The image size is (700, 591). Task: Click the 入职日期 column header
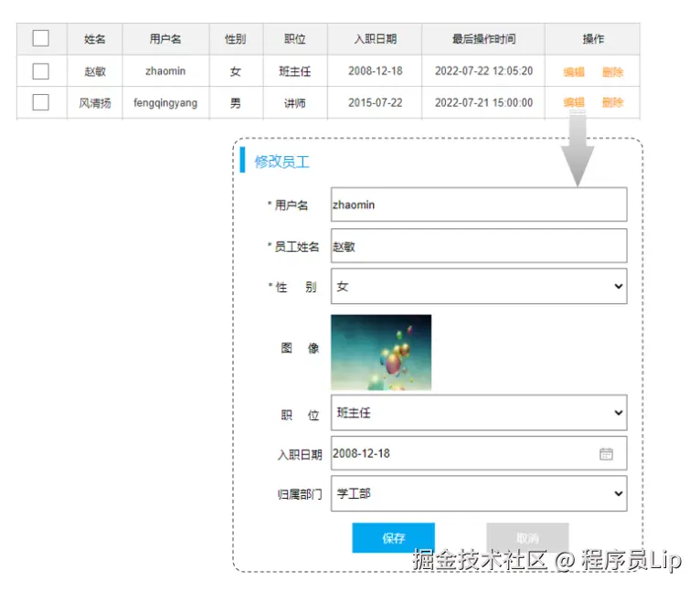point(375,39)
